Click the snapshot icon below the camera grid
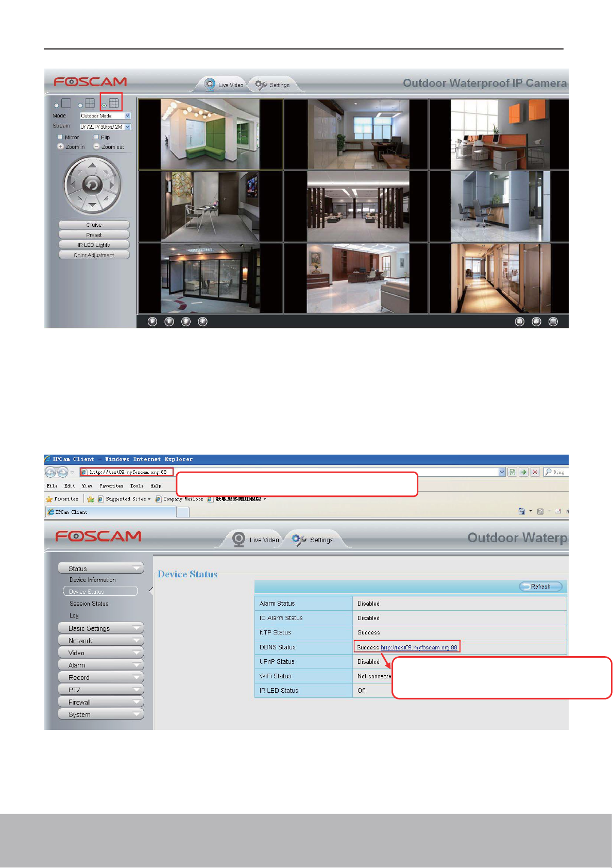This screenshot has height=868, width=613. (x=520, y=321)
